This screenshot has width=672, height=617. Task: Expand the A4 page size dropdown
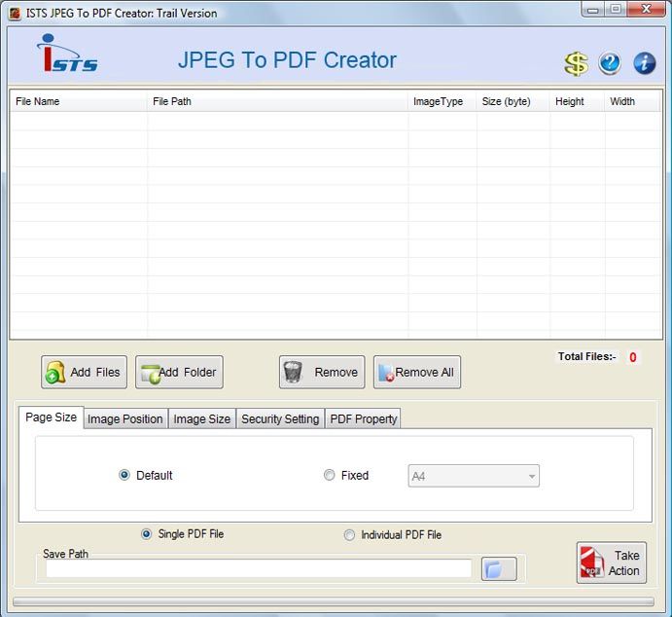[x=473, y=476]
